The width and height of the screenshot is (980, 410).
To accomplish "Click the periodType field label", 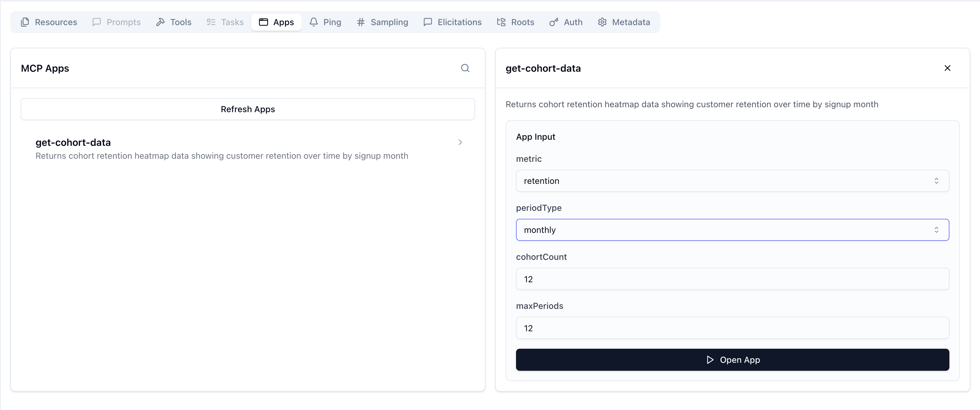I will coord(539,208).
